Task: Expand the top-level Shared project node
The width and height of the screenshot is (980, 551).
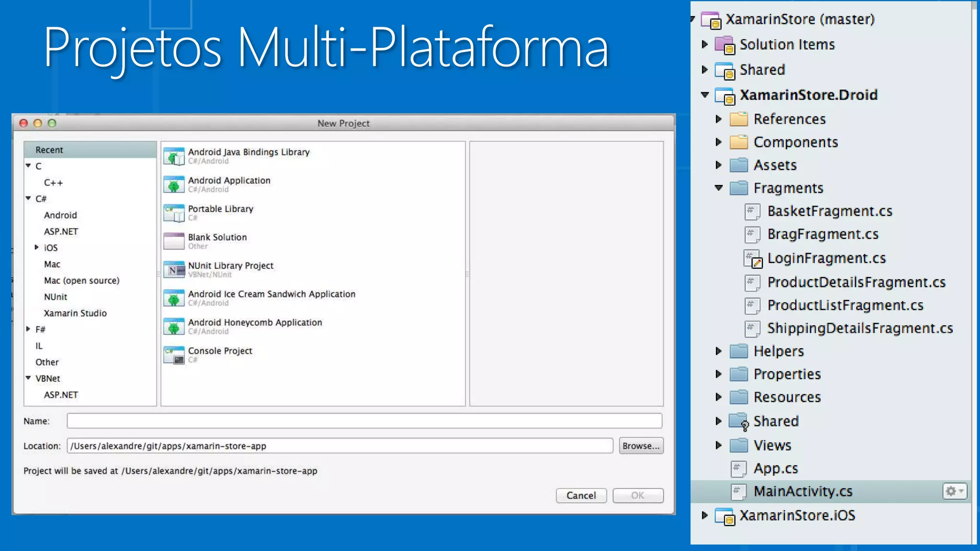Action: coord(704,69)
